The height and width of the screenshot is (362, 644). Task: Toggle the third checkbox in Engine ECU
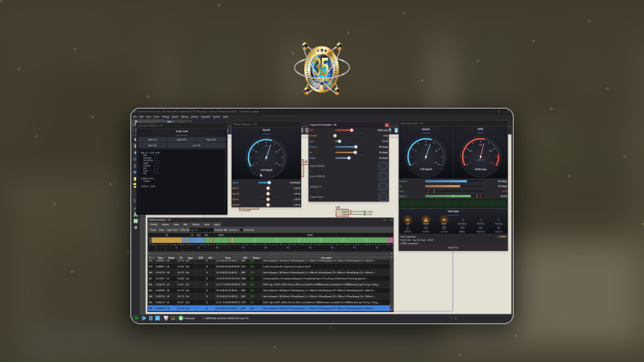coord(383,187)
